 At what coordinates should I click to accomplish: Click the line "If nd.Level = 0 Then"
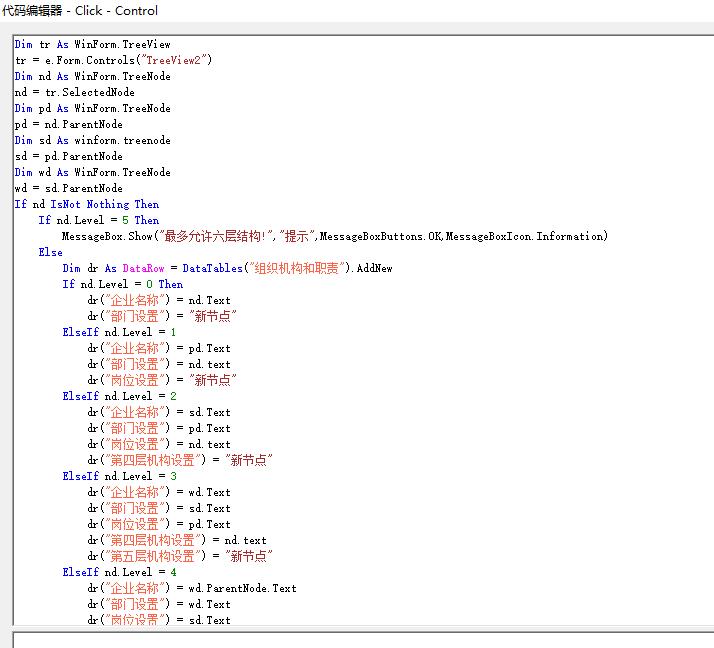123,284
